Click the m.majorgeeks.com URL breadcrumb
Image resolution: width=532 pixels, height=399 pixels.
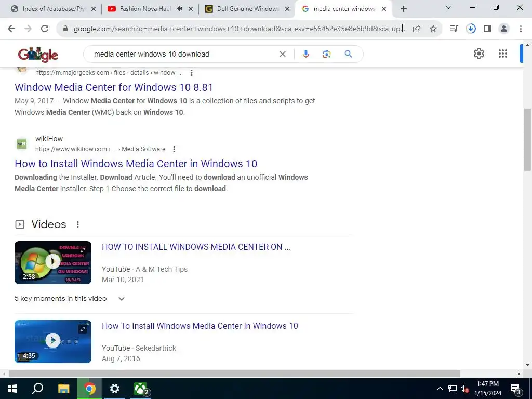point(109,73)
